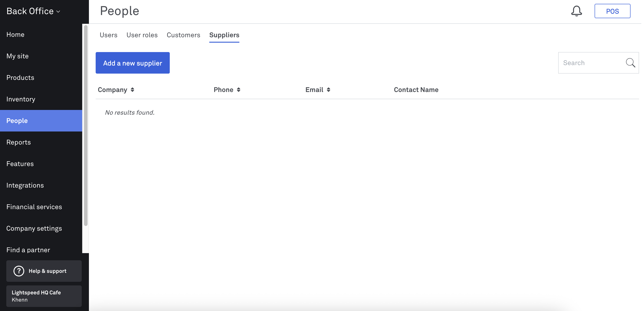
Task: Click the People page heading
Action: tap(119, 11)
